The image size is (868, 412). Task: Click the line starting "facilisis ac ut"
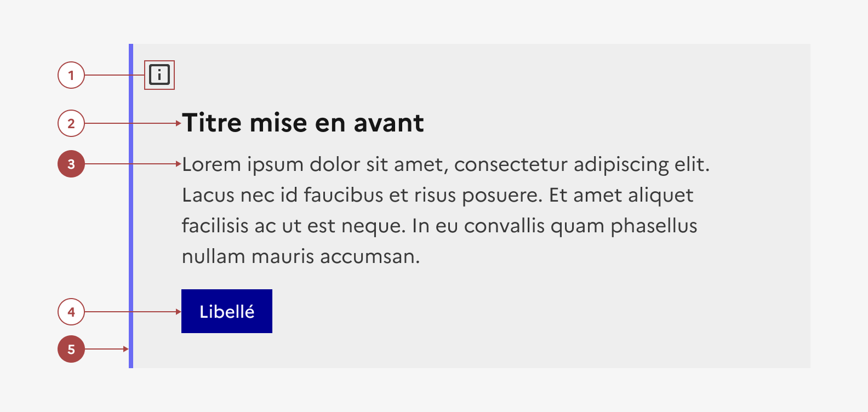(439, 226)
